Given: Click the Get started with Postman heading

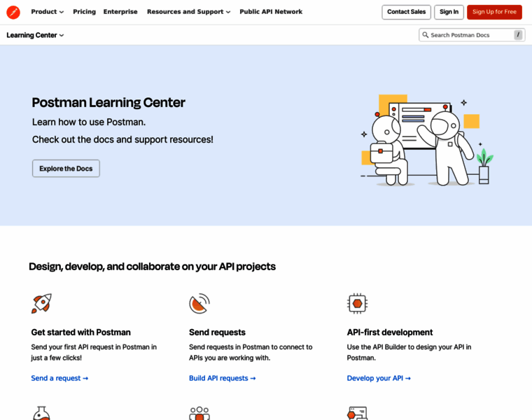Looking at the screenshot, I should click(80, 332).
